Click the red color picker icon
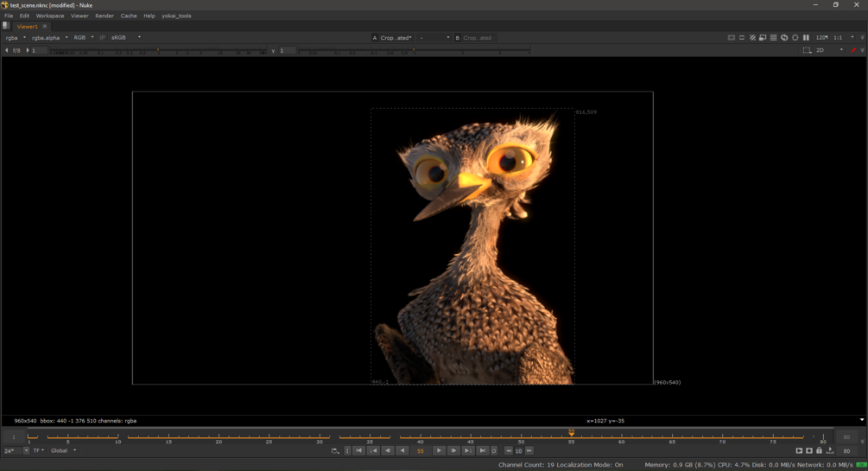 [x=853, y=50]
